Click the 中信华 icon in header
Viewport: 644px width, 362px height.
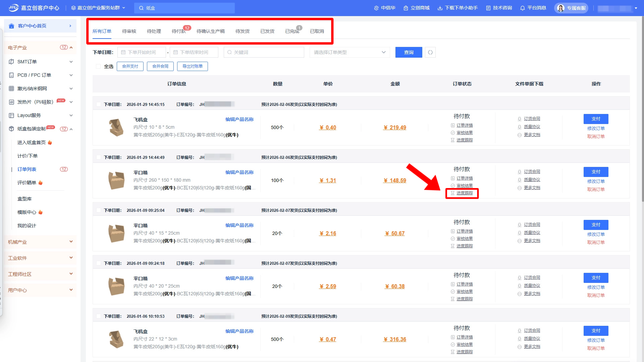pyautogui.click(x=376, y=8)
